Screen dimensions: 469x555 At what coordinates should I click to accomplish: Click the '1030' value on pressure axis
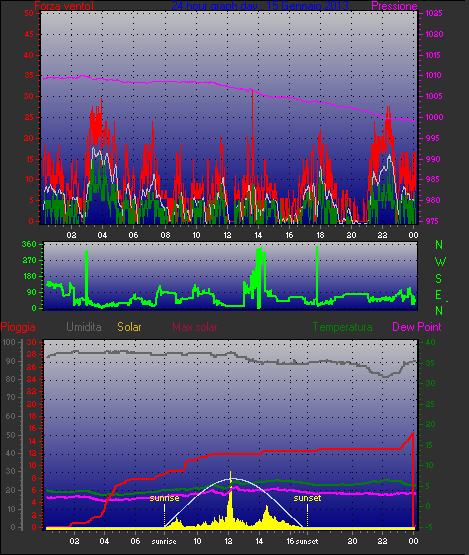(x=434, y=34)
